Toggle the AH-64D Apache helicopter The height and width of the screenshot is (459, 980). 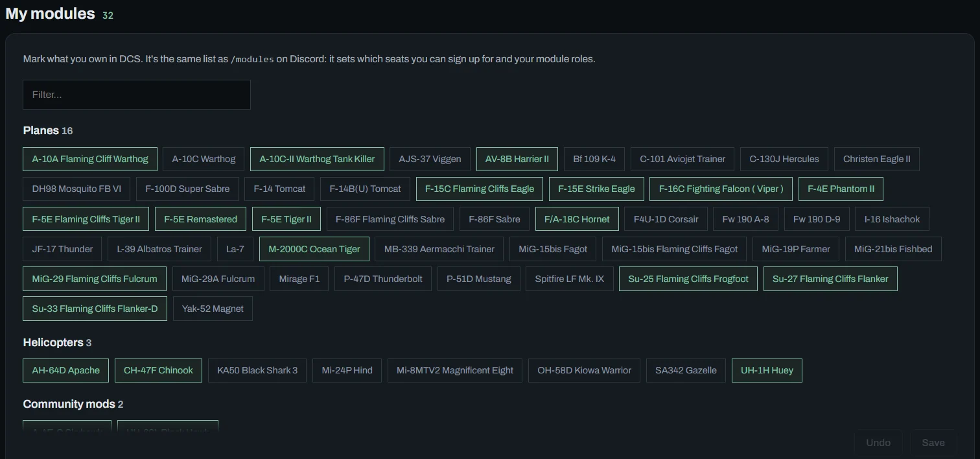(66, 370)
